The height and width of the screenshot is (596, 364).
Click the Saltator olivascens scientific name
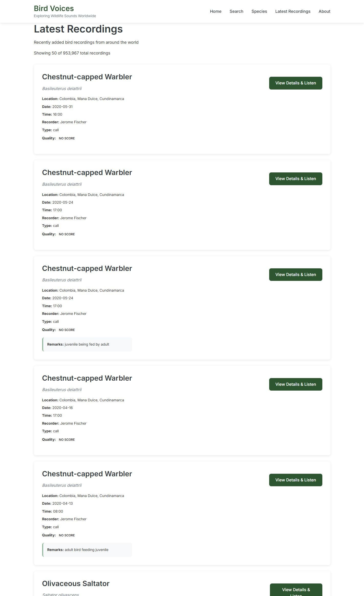point(60,594)
